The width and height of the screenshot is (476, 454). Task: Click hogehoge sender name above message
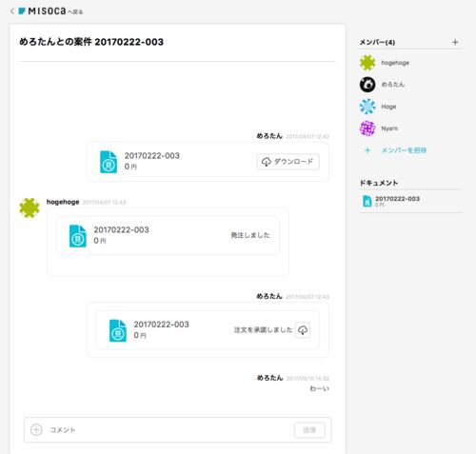click(63, 202)
